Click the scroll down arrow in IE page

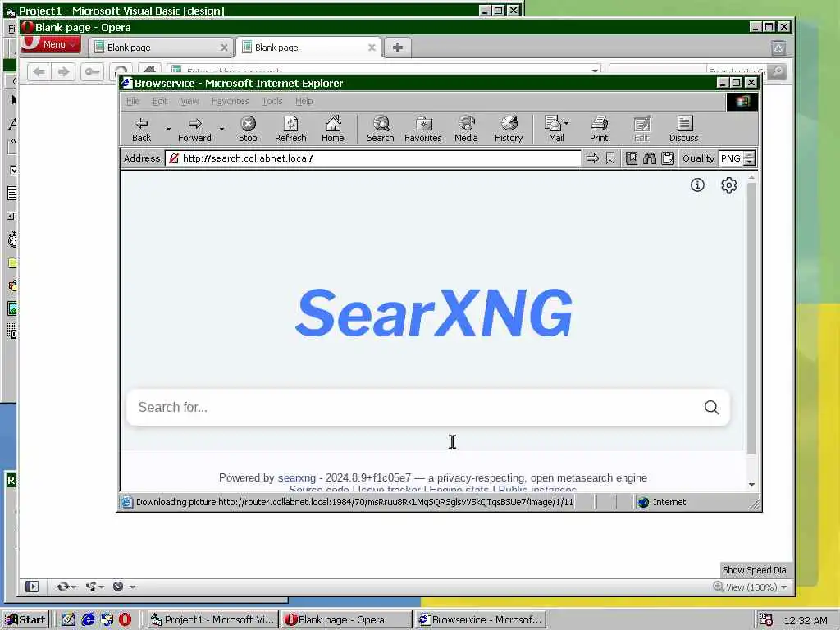click(751, 484)
